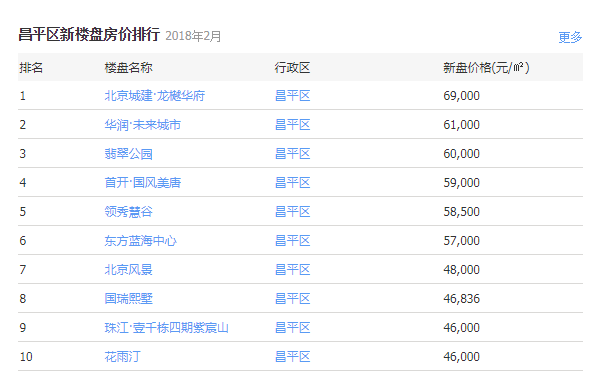Select the 北京风景 listing
The width and height of the screenshot is (594, 377).
coord(128,269)
